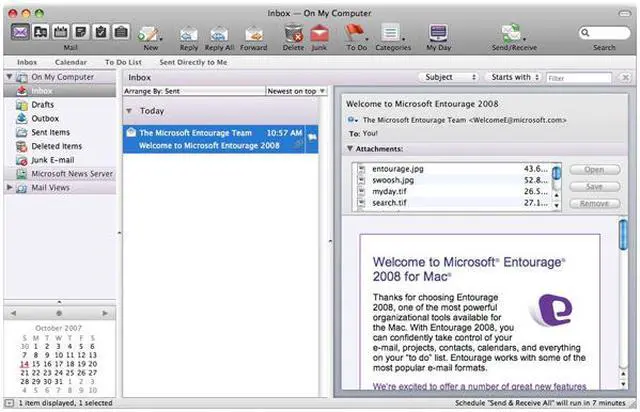640x412 pixels.
Task: Select the To Do List tab
Action: (x=123, y=62)
